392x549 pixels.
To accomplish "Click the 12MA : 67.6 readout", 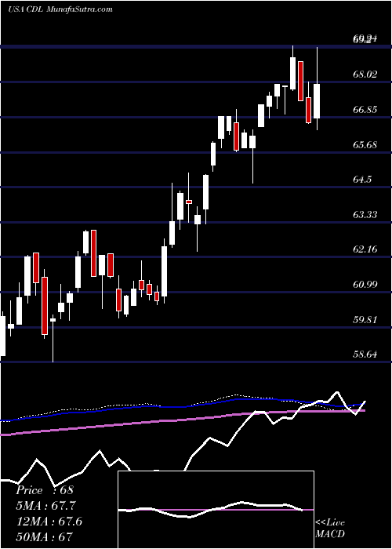I will [49, 522].
